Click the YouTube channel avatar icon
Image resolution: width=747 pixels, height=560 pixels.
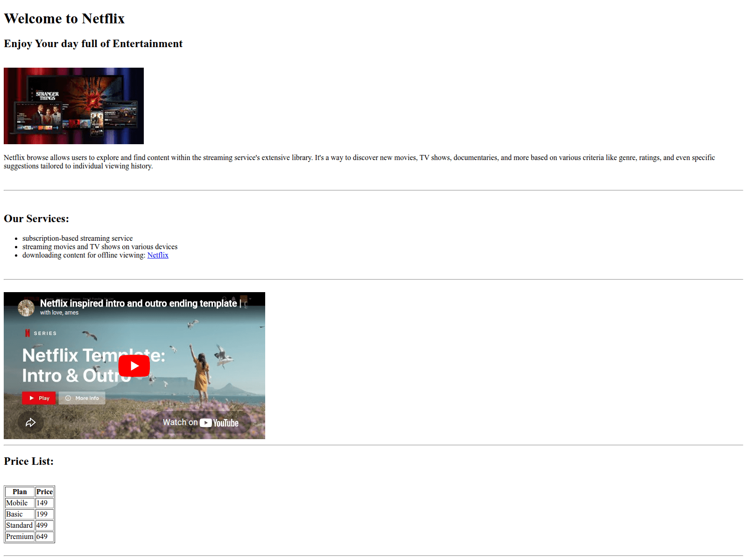pos(26,308)
